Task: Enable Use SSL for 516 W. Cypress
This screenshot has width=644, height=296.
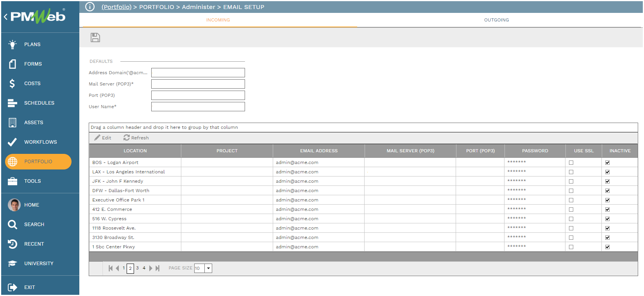Action: [x=571, y=219]
